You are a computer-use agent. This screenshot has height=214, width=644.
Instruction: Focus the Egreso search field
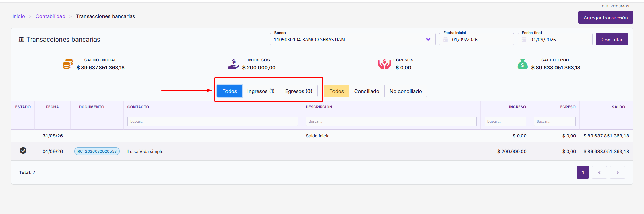pos(554,121)
